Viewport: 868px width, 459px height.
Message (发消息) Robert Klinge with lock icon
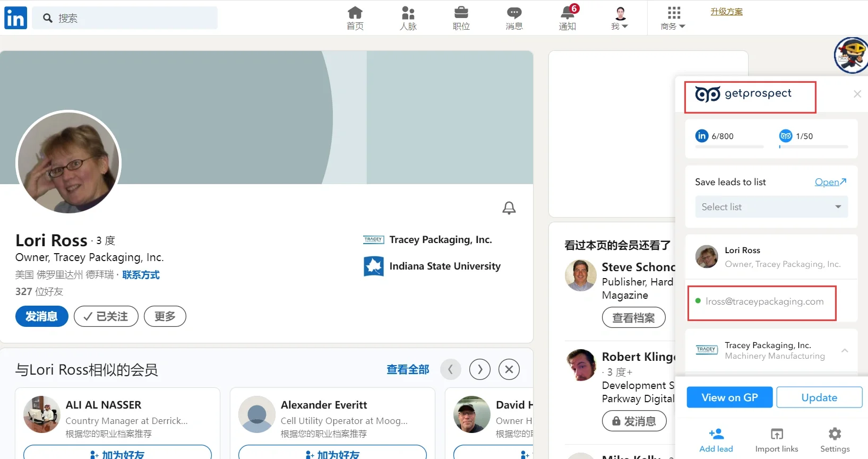(634, 421)
